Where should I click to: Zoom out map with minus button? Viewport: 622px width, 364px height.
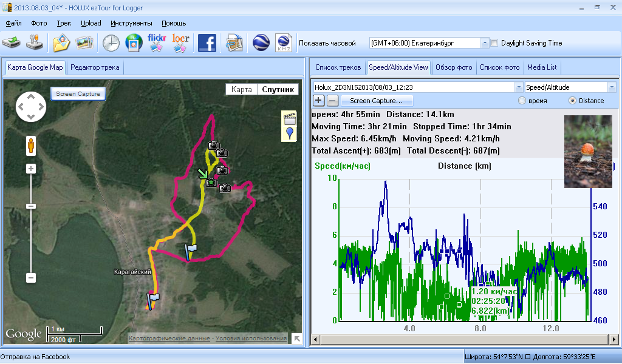tap(31, 278)
